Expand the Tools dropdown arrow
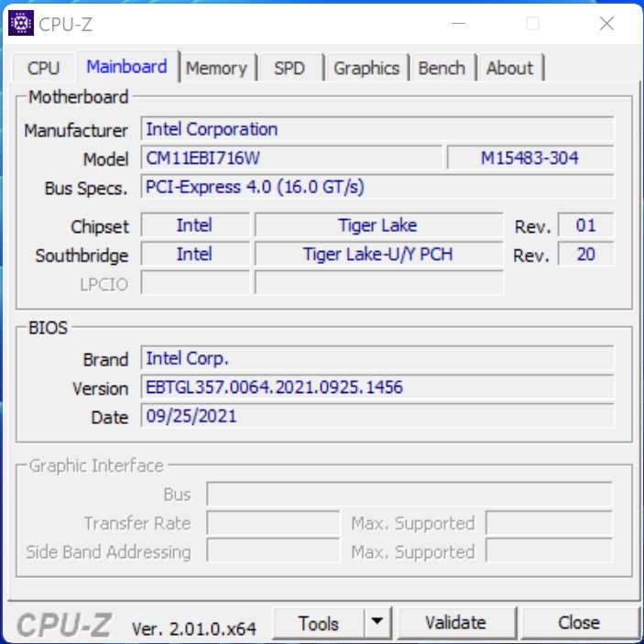644x644 pixels. 377,623
